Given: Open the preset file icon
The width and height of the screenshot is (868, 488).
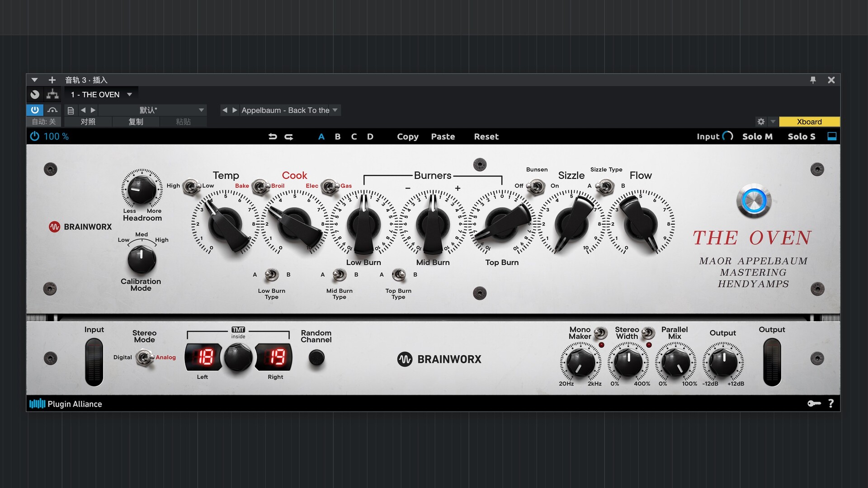Looking at the screenshot, I should tap(71, 110).
